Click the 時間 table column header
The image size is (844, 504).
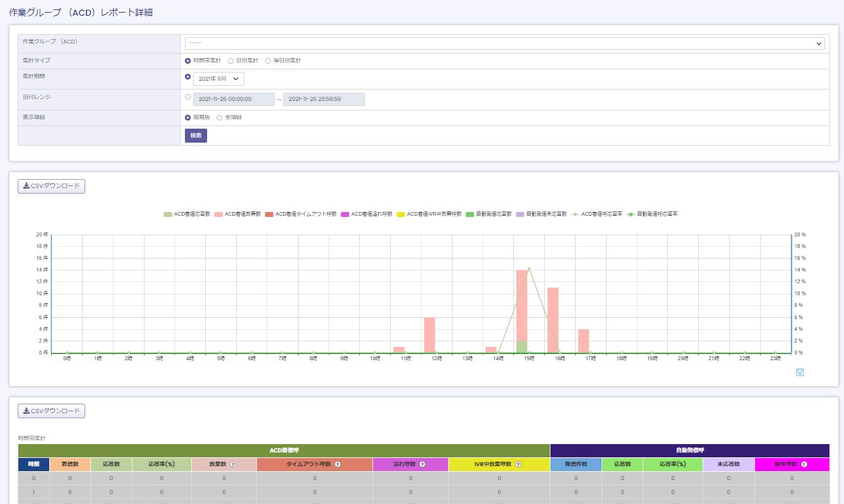click(33, 464)
